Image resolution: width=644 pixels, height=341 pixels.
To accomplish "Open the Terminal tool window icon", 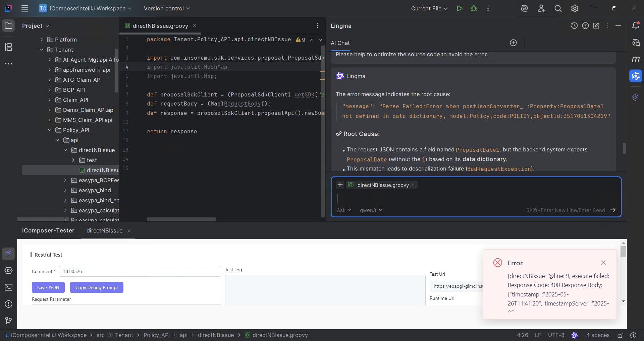I will click(x=8, y=287).
